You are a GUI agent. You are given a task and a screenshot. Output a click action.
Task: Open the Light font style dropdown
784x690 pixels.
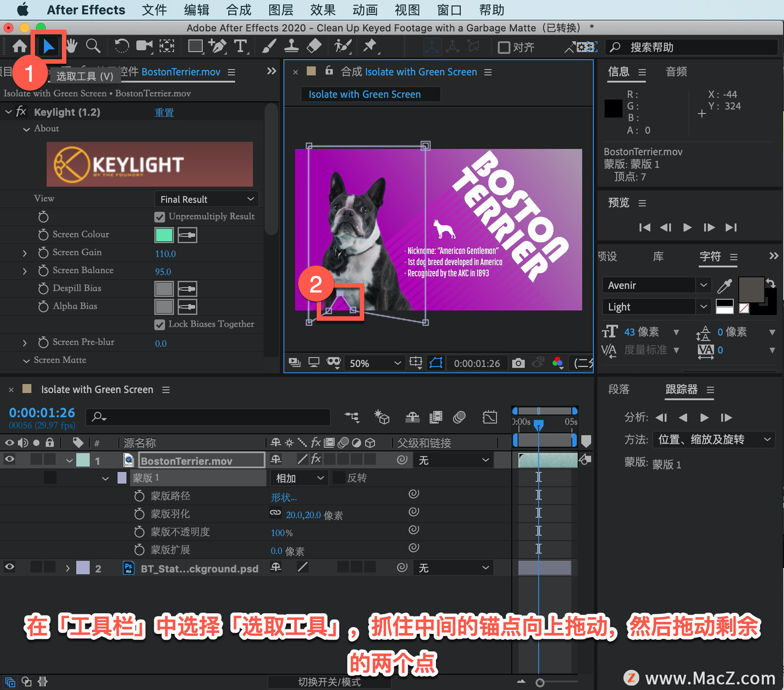coord(656,307)
